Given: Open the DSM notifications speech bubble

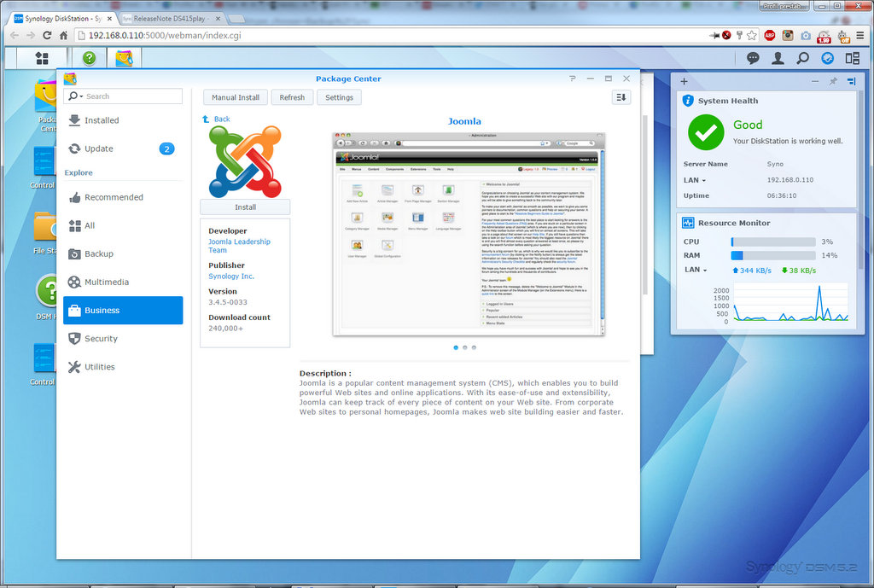Looking at the screenshot, I should [753, 58].
